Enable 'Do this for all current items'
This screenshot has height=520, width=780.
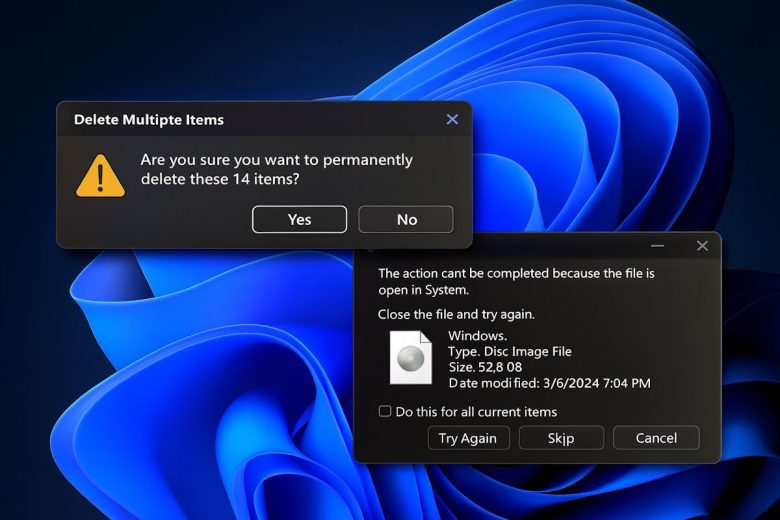tap(385, 412)
